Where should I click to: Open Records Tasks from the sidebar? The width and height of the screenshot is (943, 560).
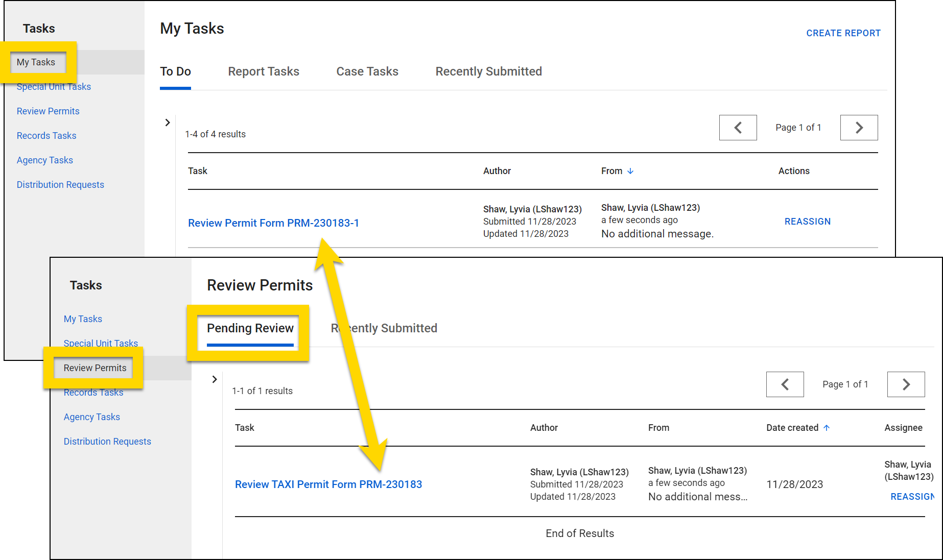click(x=46, y=135)
